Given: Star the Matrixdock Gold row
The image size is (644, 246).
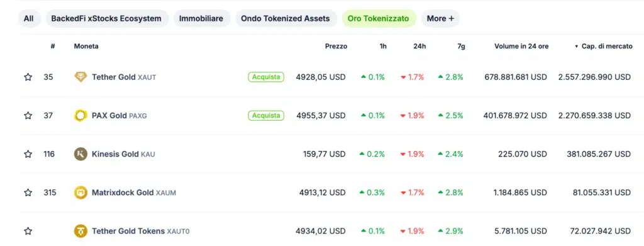Looking at the screenshot, I should point(28,192).
